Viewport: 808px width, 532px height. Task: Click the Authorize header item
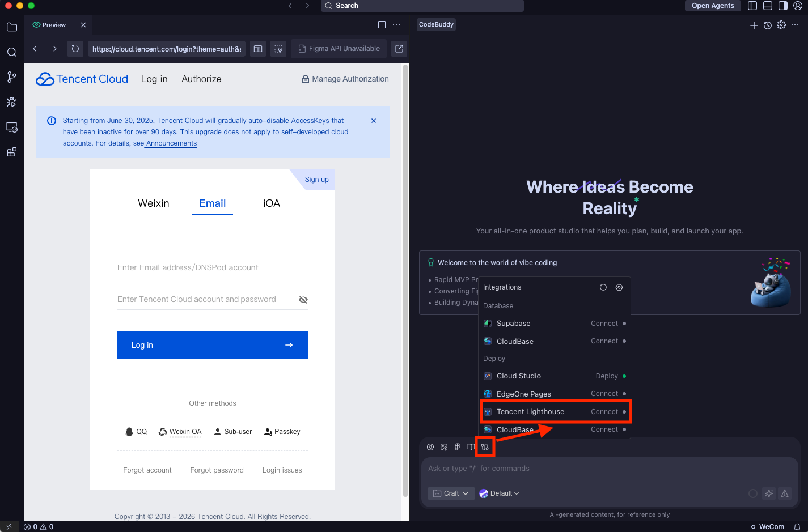coord(201,79)
